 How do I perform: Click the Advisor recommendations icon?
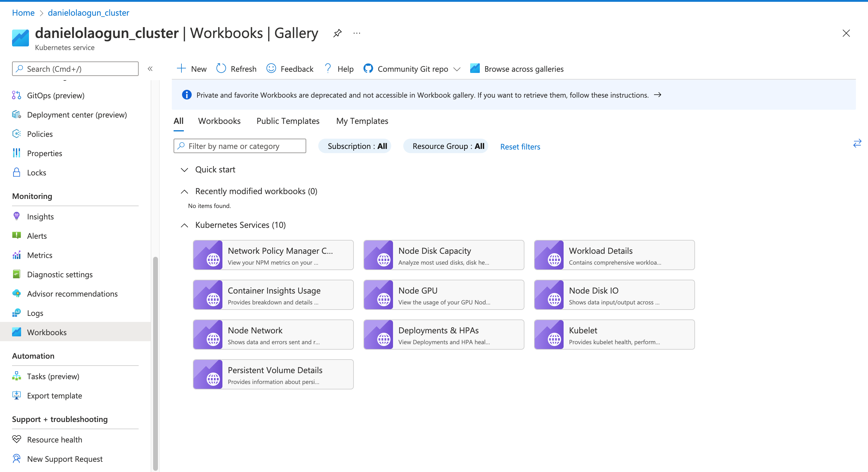click(x=17, y=294)
